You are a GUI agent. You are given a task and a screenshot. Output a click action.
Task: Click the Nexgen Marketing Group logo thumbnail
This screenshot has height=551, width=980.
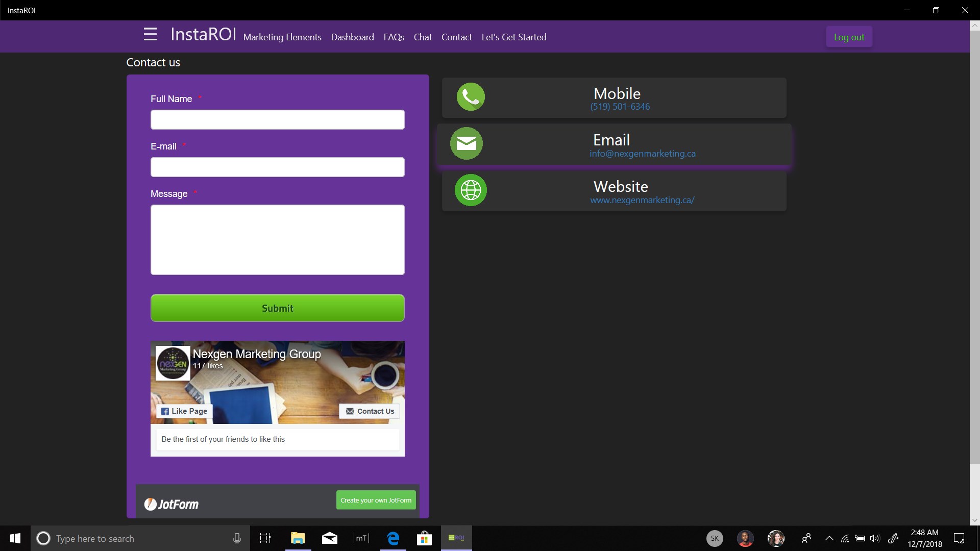(x=173, y=363)
